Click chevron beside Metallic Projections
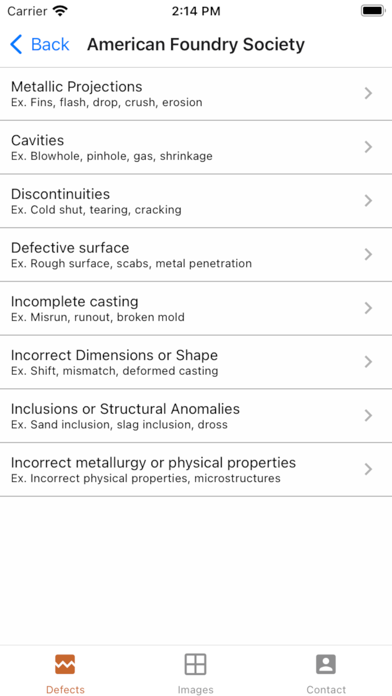Screen dimensions: 392x696 tap(368, 93)
